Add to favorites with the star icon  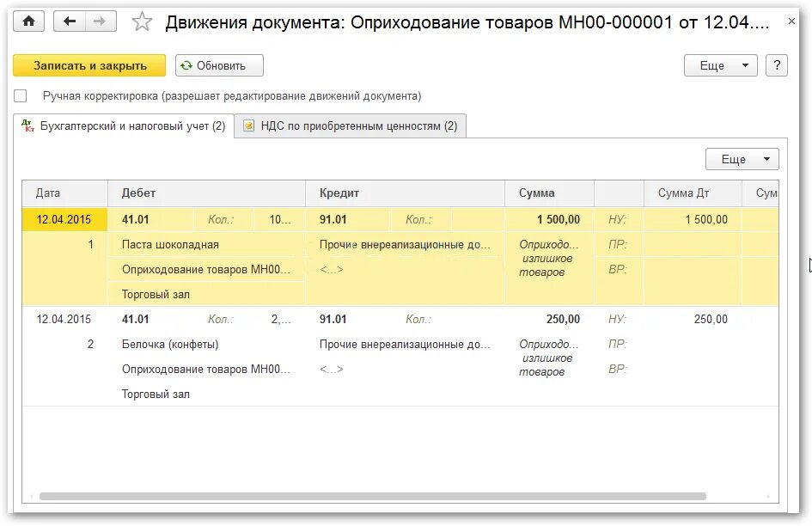(142, 21)
